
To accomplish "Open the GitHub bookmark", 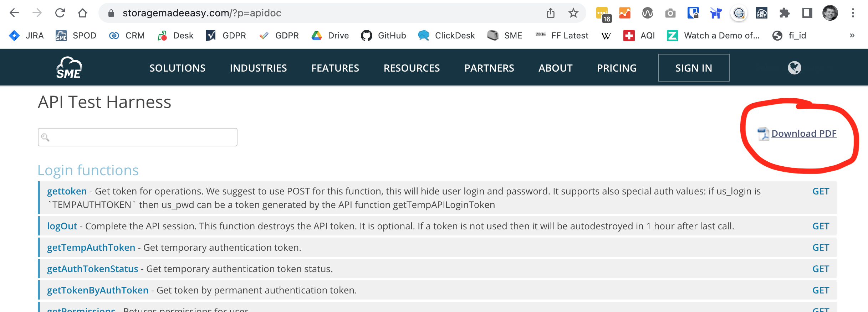I will coord(383,36).
